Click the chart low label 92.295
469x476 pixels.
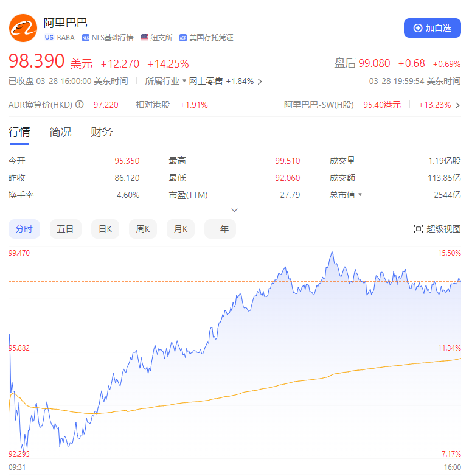[x=19, y=454]
